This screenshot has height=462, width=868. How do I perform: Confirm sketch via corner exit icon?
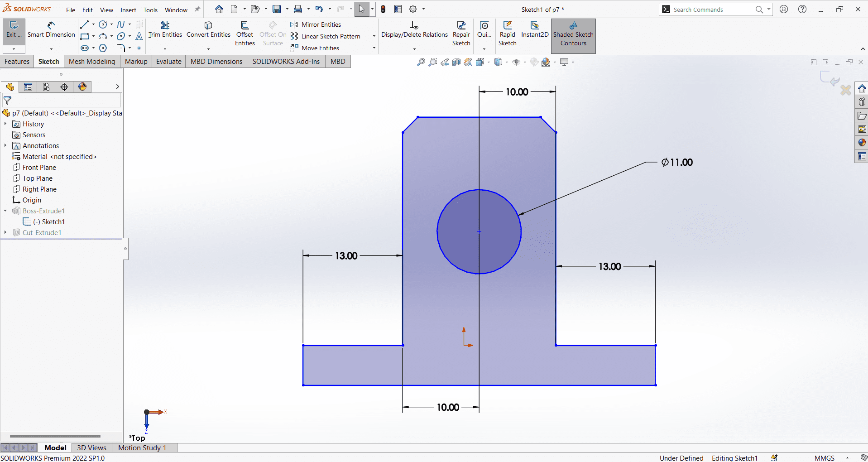(830, 78)
